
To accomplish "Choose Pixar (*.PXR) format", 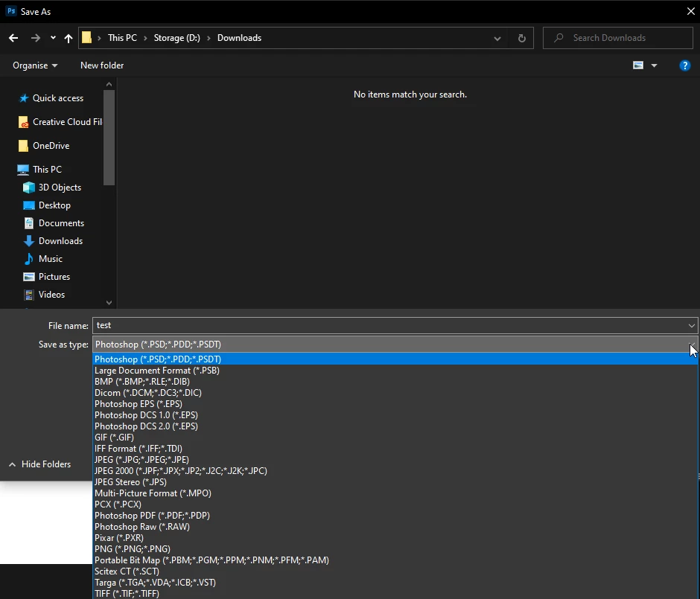I will [x=395, y=537].
